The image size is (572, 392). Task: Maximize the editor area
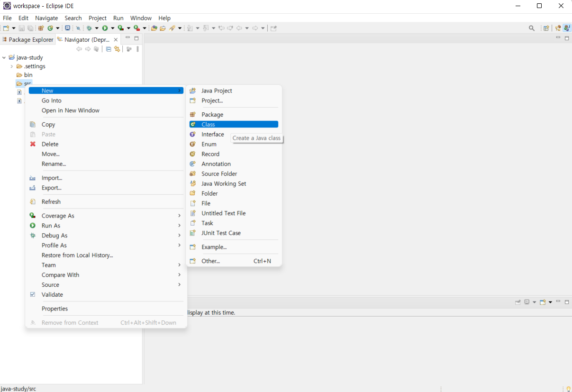tap(567, 38)
